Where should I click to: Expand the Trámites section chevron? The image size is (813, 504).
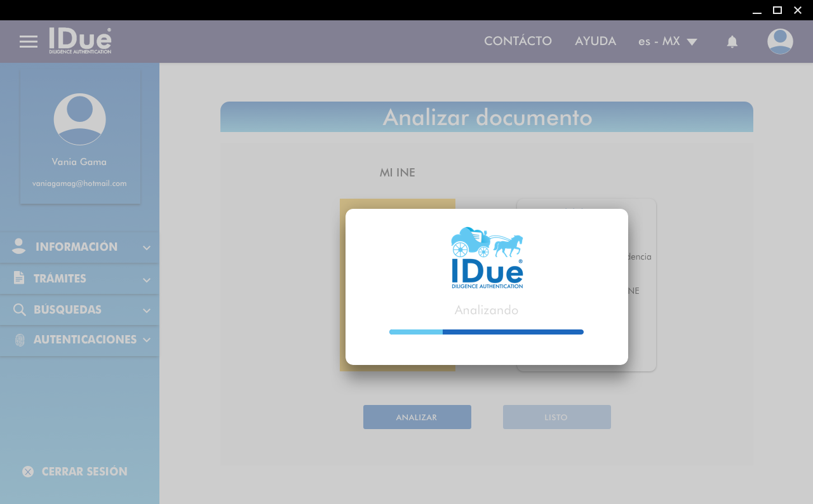[147, 279]
